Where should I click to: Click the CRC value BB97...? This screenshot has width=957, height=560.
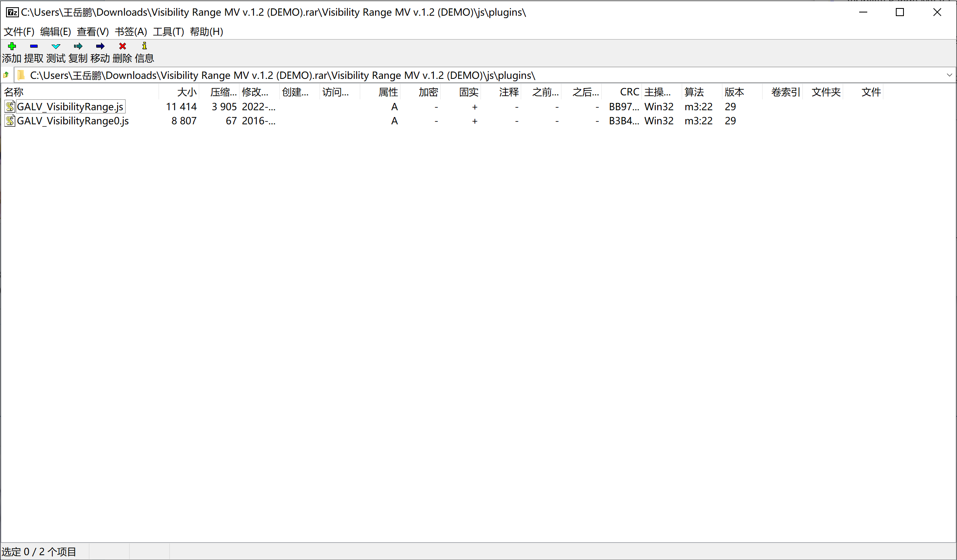[624, 107]
